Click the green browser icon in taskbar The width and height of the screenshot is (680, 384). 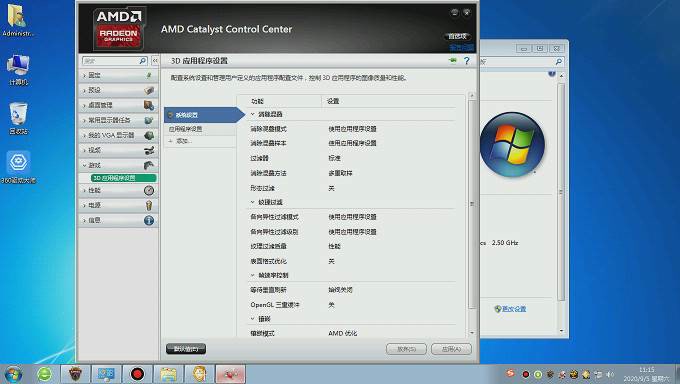(44, 374)
